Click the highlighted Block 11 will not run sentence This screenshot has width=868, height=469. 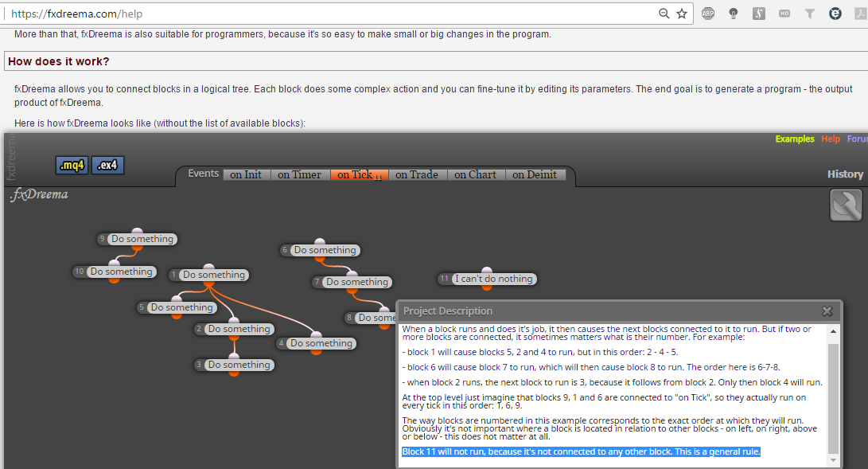(x=582, y=451)
